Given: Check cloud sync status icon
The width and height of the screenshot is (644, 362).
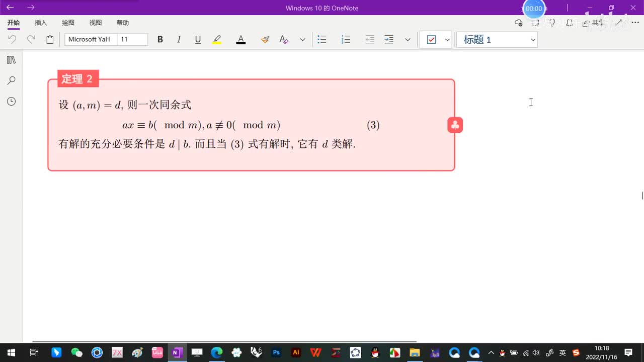Looking at the screenshot, I should (518, 23).
